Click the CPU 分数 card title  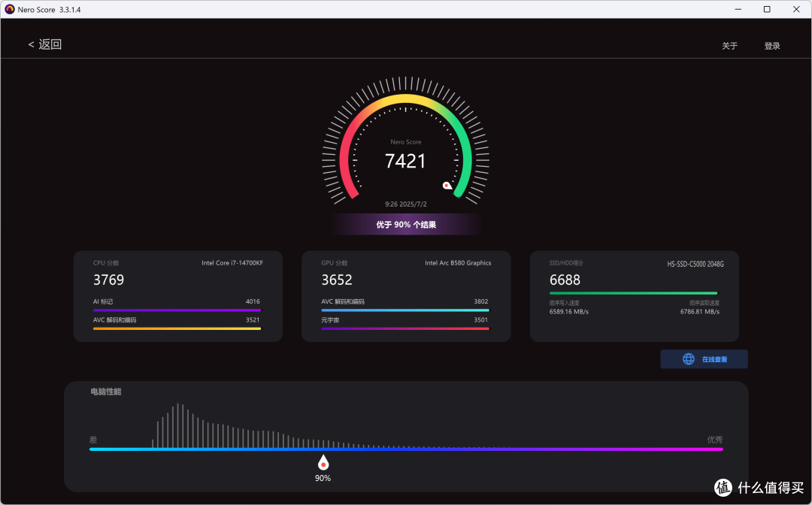tap(106, 263)
